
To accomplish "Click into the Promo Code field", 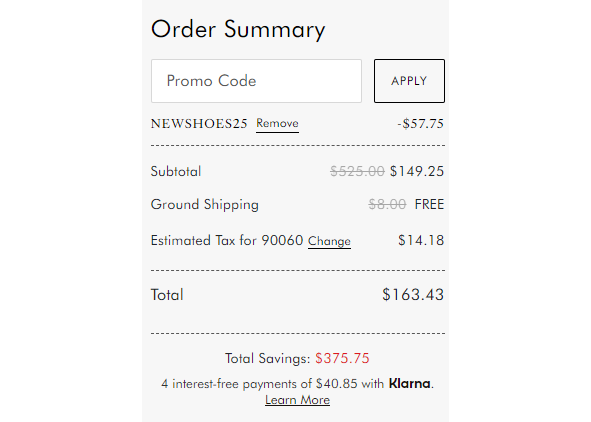I will click(256, 81).
